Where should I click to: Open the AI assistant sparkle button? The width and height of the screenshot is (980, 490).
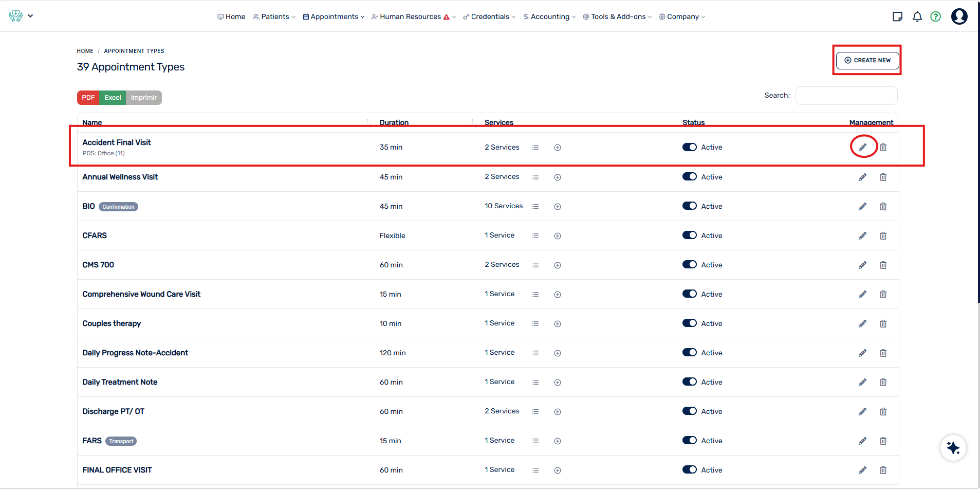click(953, 448)
